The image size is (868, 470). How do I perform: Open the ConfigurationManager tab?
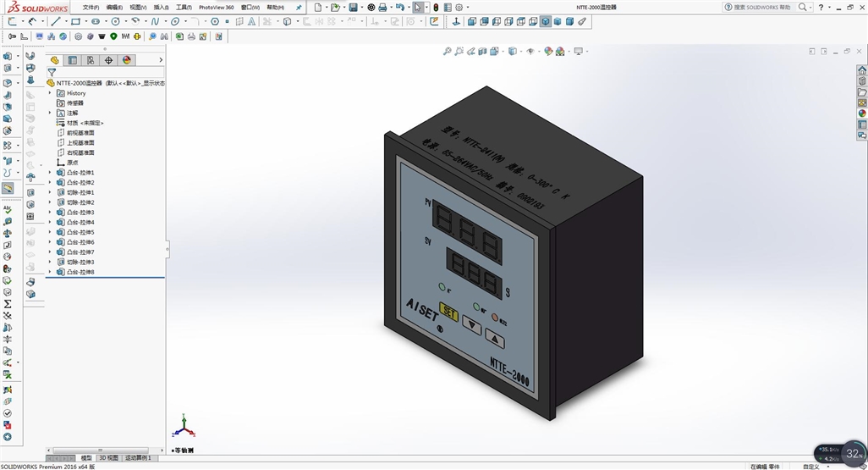(x=91, y=60)
